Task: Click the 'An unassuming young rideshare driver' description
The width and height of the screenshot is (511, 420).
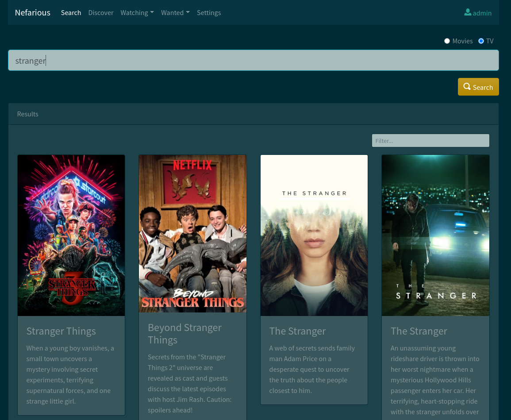Action: pos(435,380)
